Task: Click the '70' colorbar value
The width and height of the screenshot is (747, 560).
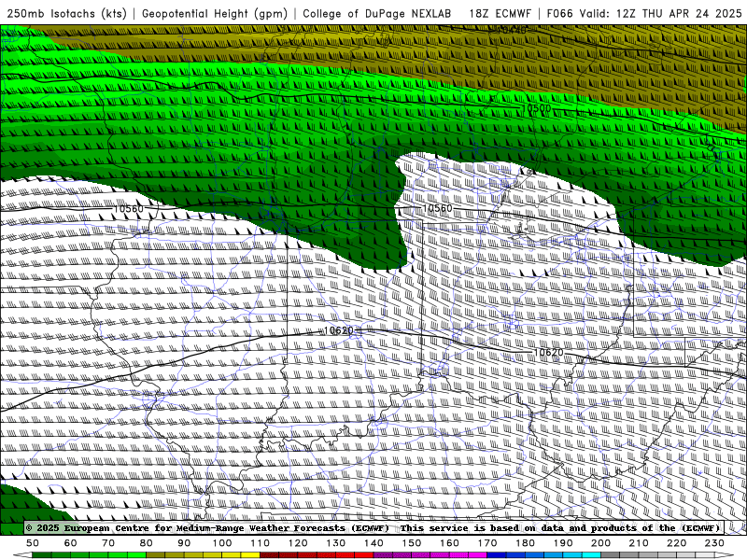Action: [x=108, y=543]
